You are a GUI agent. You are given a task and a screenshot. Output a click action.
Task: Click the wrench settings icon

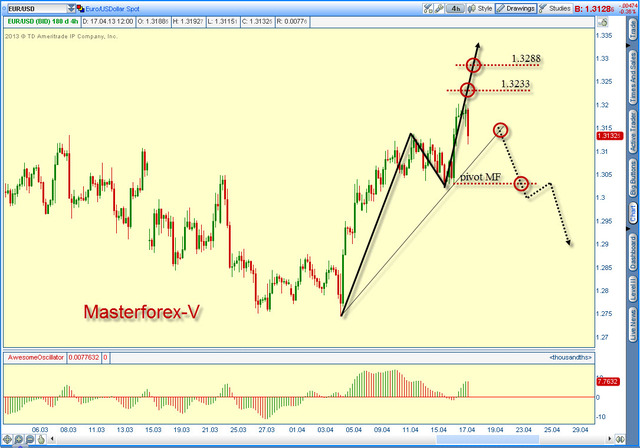pos(439,8)
